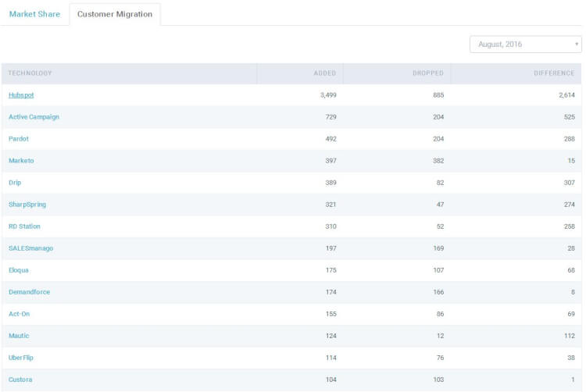The image size is (586, 392).
Task: Open the UberFlip technology link
Action: (x=21, y=358)
